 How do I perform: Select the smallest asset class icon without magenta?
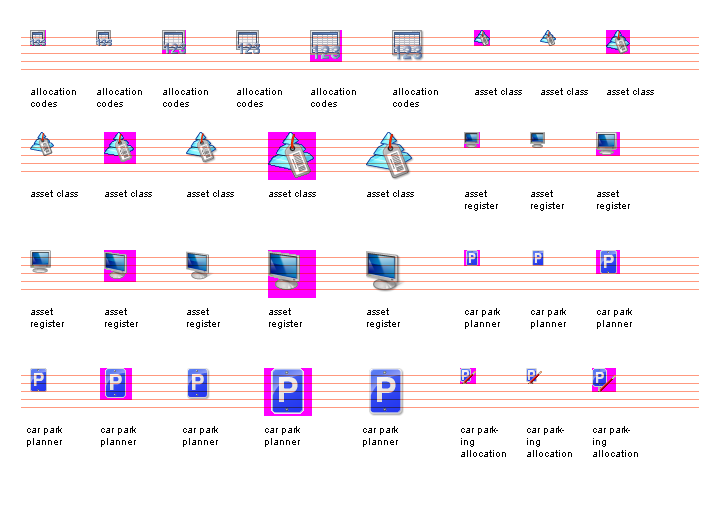[x=548, y=38]
